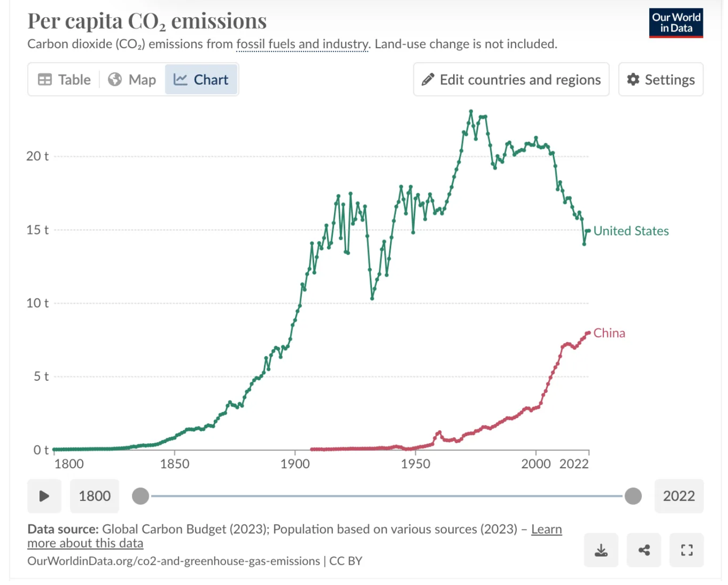Click the download chart icon

[601, 550]
